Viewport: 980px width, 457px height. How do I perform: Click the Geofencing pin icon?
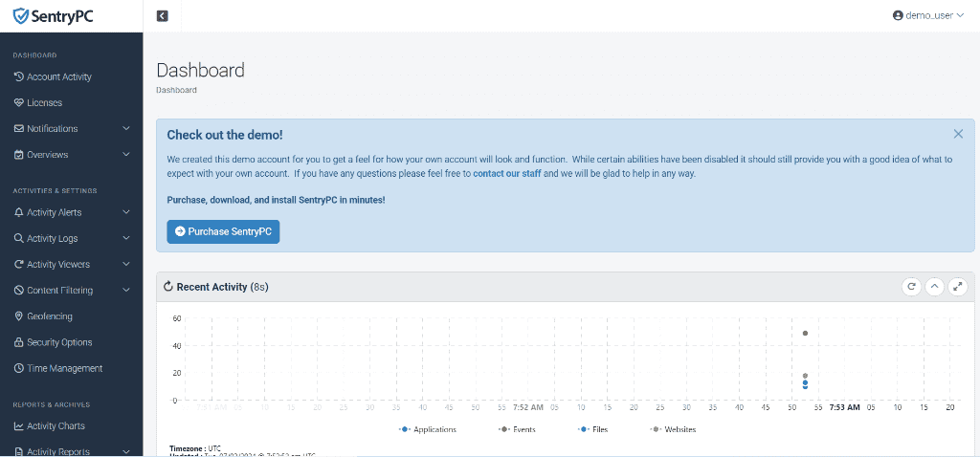pyautogui.click(x=18, y=316)
